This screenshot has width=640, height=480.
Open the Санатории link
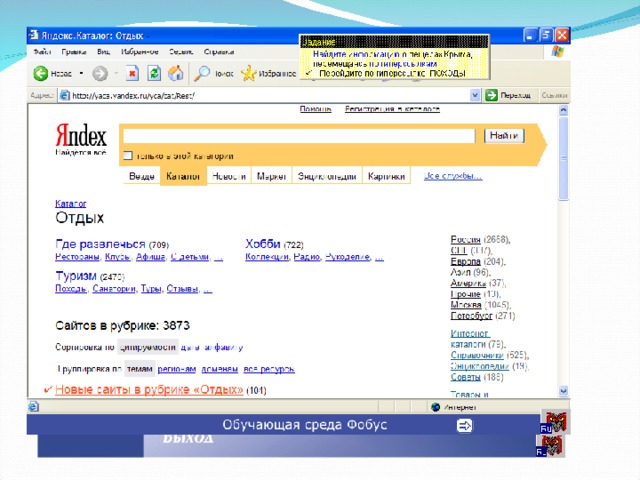coord(114,289)
